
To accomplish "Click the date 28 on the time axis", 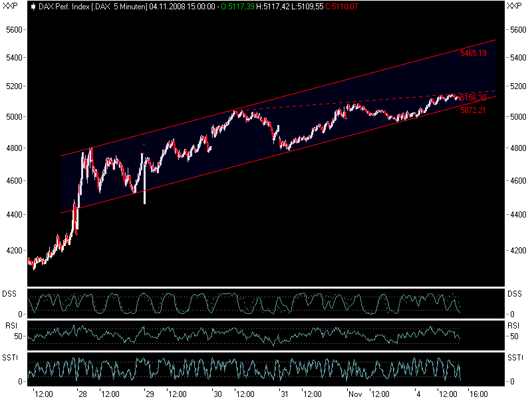I will click(x=82, y=394).
